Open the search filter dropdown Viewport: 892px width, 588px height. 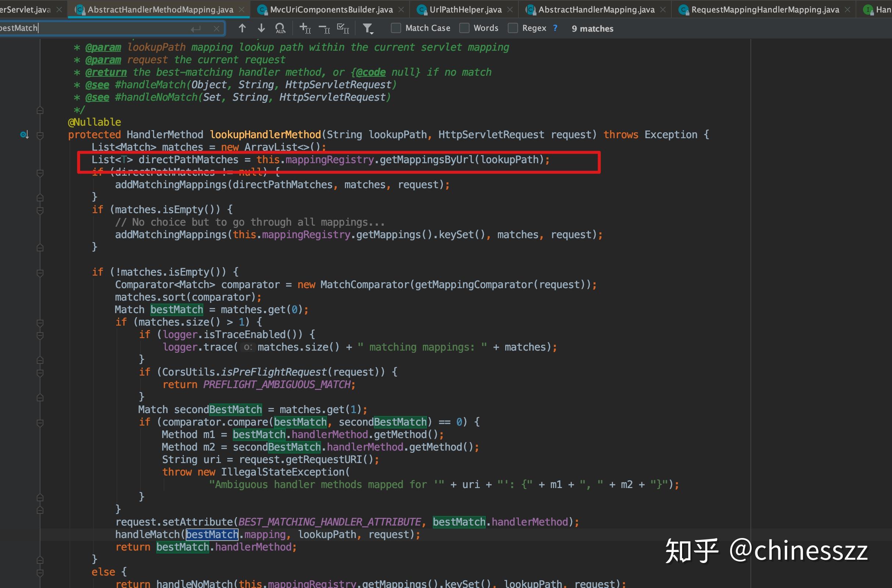[x=368, y=29]
